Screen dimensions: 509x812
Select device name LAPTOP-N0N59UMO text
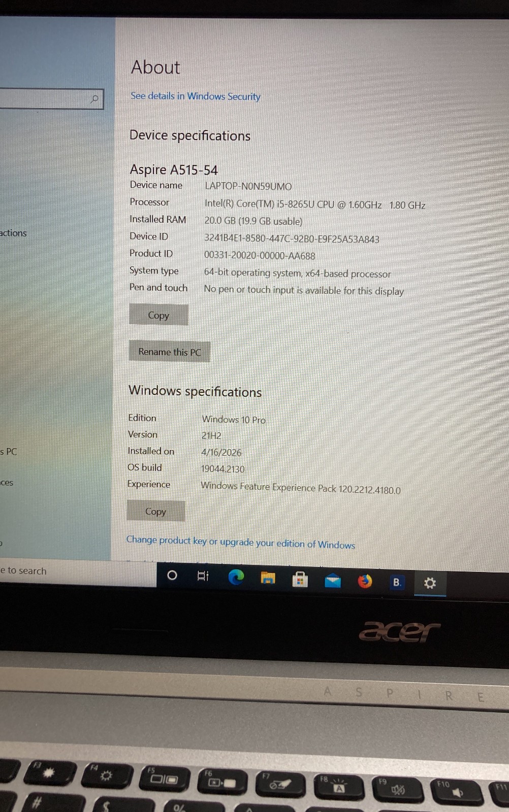(x=248, y=186)
